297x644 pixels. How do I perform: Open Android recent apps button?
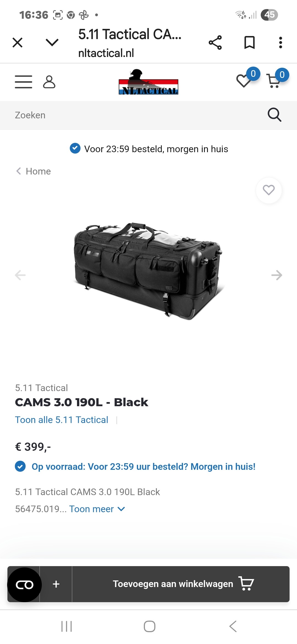(x=67, y=626)
